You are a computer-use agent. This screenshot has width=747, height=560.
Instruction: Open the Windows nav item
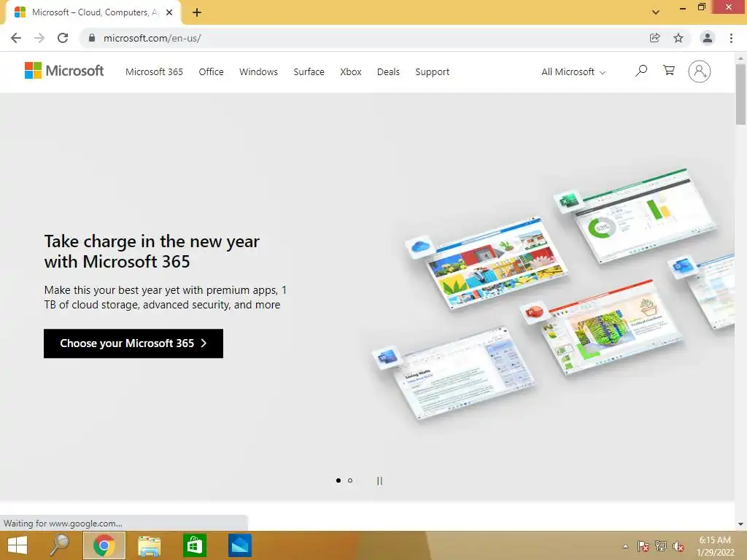258,72
